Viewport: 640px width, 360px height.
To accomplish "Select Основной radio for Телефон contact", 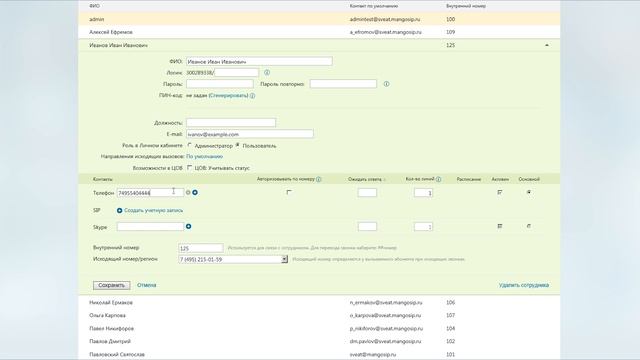I will 529,192.
